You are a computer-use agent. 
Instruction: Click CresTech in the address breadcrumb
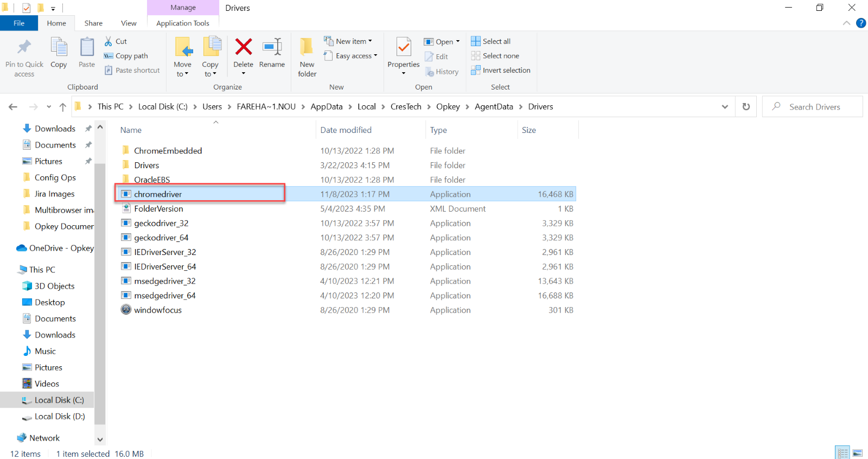(406, 107)
